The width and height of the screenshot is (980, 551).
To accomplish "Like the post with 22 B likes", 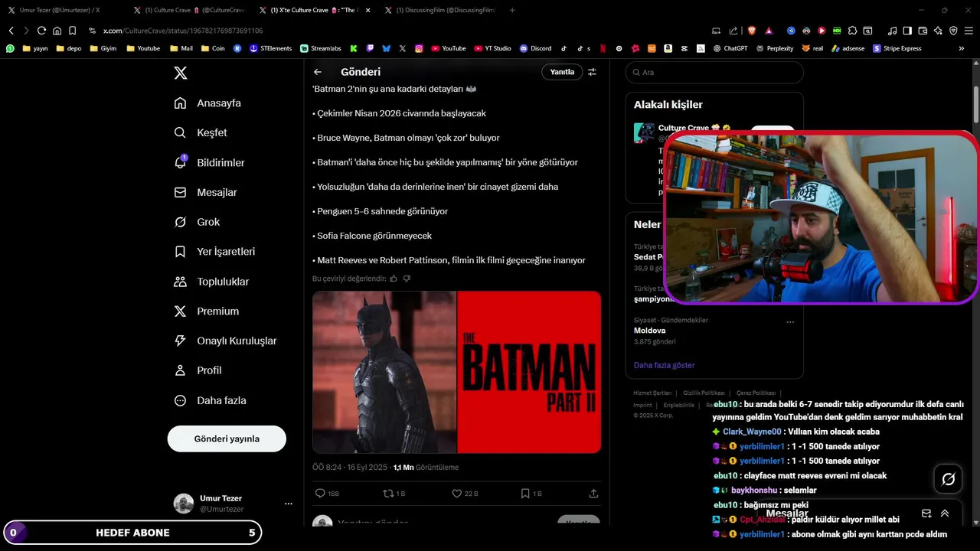I will (x=464, y=494).
